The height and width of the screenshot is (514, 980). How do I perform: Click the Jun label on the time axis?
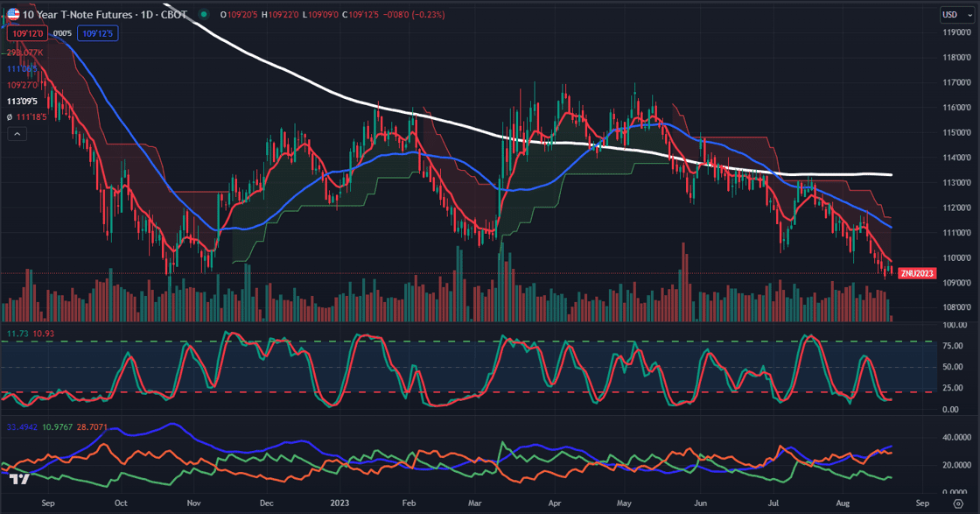click(x=700, y=503)
